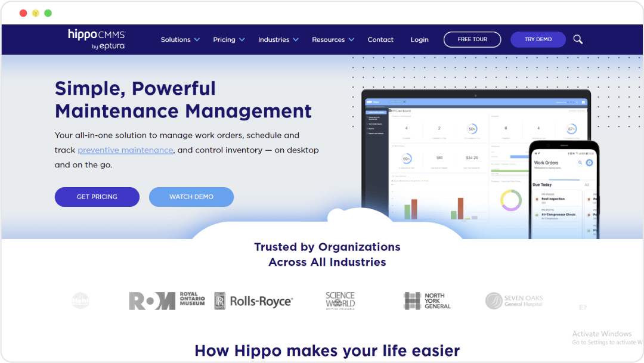Click the Seven Oaks General Hospital logo
The image size is (644, 363).
point(514,300)
